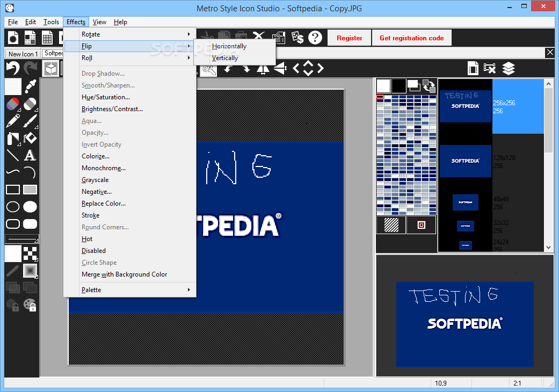The width and height of the screenshot is (559, 392).
Task: Click the four-squares new library toolbar icon
Action: [30, 38]
